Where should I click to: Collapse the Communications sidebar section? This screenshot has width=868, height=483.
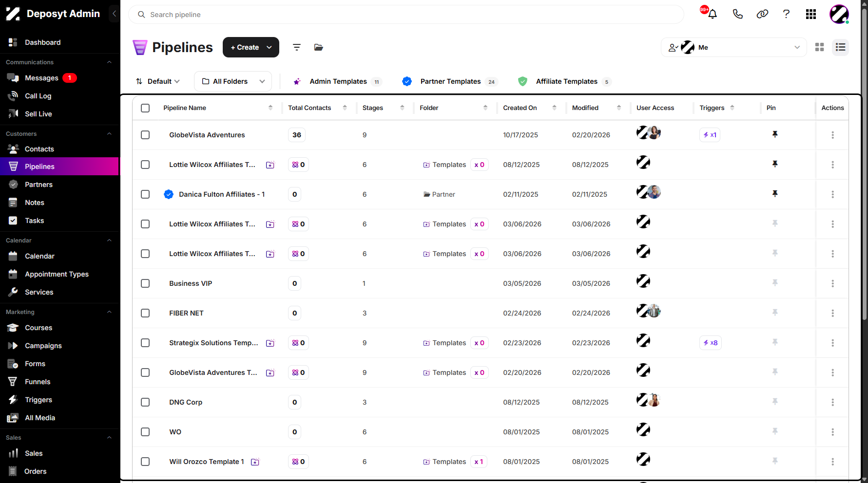point(109,62)
